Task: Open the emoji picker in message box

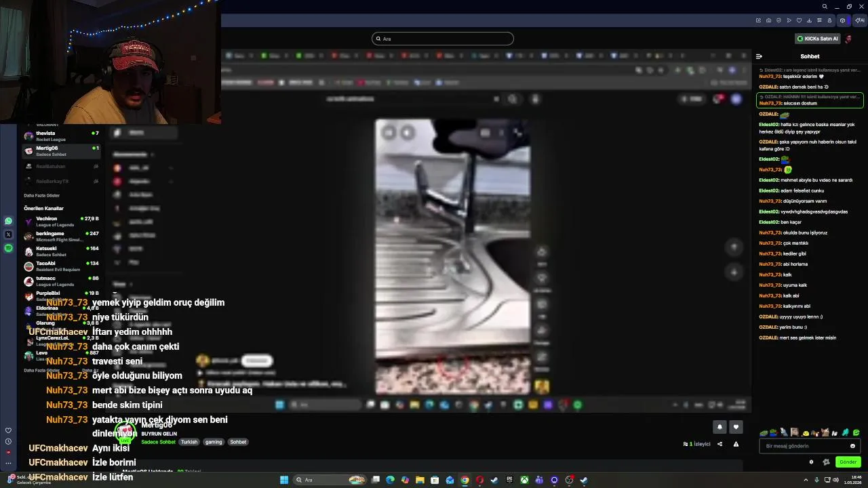Action: coord(852,446)
